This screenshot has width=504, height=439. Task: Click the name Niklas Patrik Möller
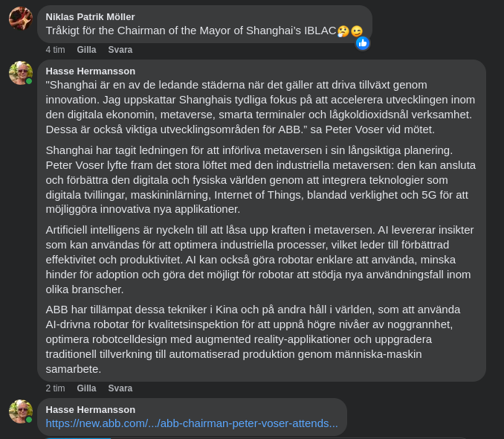(x=90, y=16)
